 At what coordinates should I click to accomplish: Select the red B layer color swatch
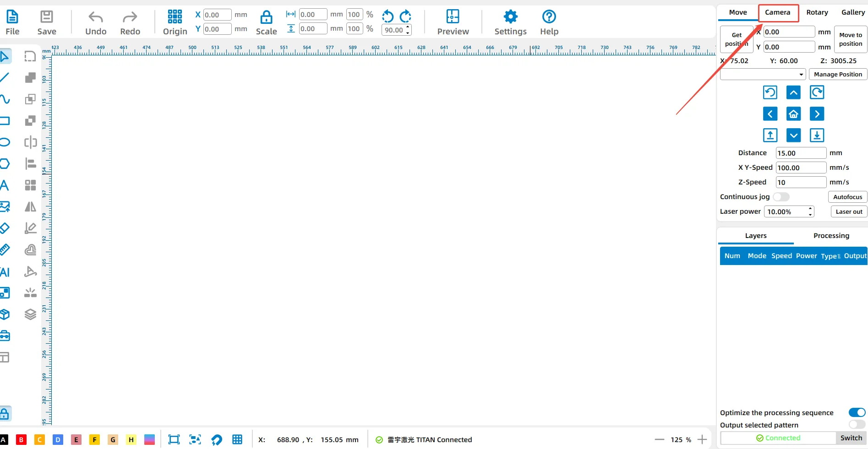pos(21,440)
